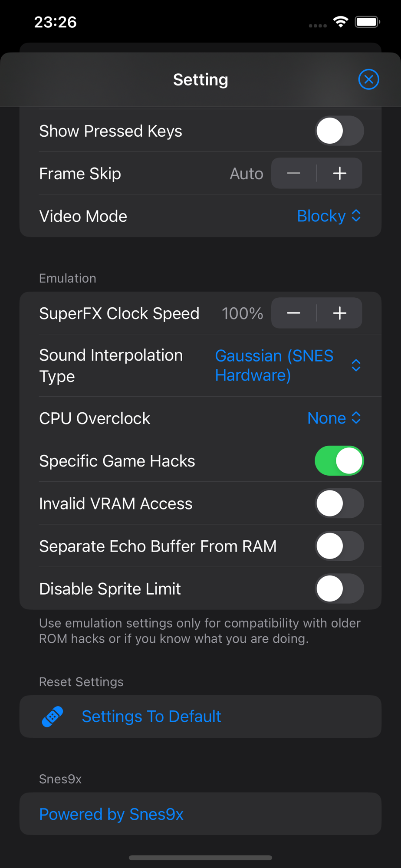This screenshot has width=401, height=868.
Task: Disable Specific Game Hacks switch
Action: pos(339,461)
